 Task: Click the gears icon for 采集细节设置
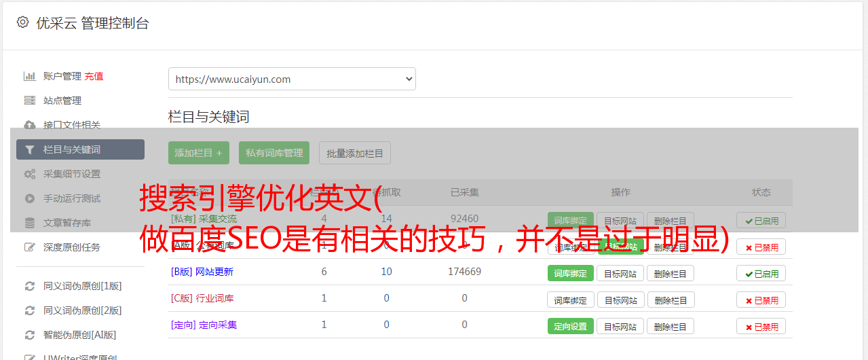pyautogui.click(x=30, y=174)
